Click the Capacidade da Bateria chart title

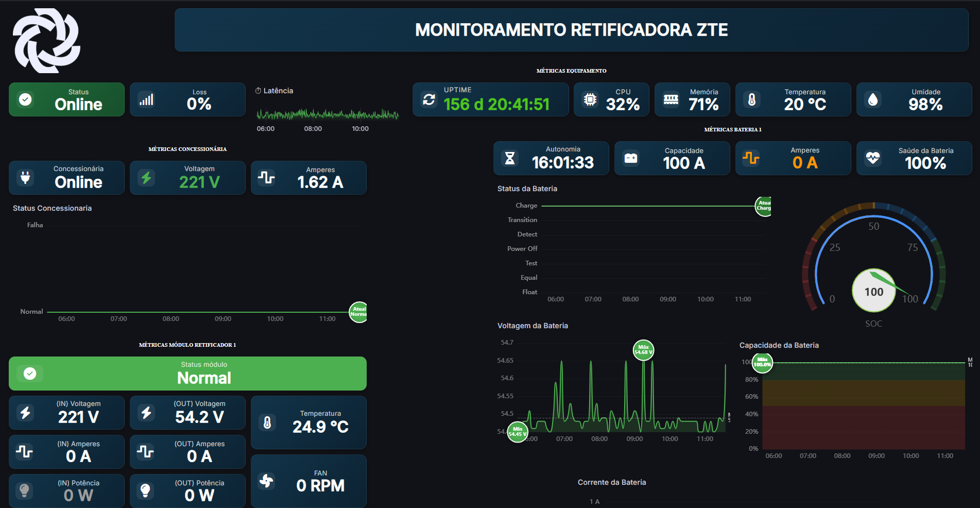point(779,345)
